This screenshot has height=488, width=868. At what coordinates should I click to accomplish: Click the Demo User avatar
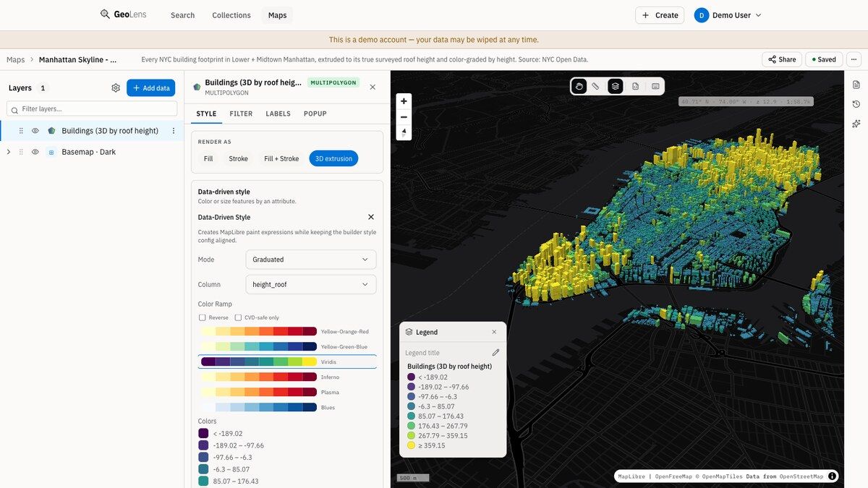pyautogui.click(x=702, y=15)
